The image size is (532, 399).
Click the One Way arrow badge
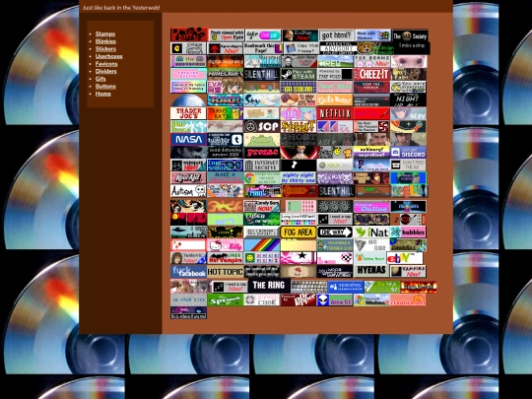pyautogui.click(x=335, y=233)
